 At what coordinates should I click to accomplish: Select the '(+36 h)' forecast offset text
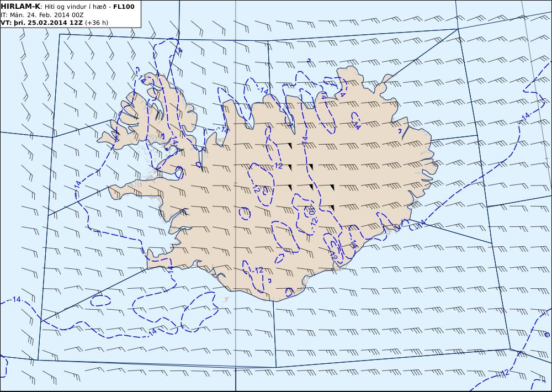click(97, 23)
